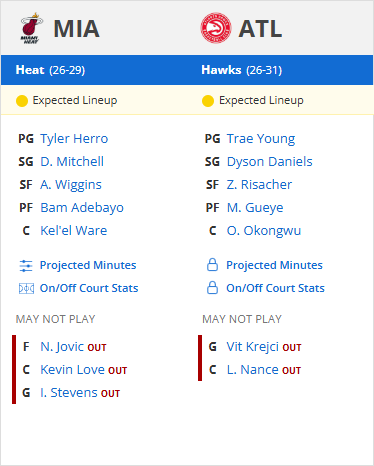Open Trae Young's player page
Viewport: 374px width, 466px height.
pos(261,139)
